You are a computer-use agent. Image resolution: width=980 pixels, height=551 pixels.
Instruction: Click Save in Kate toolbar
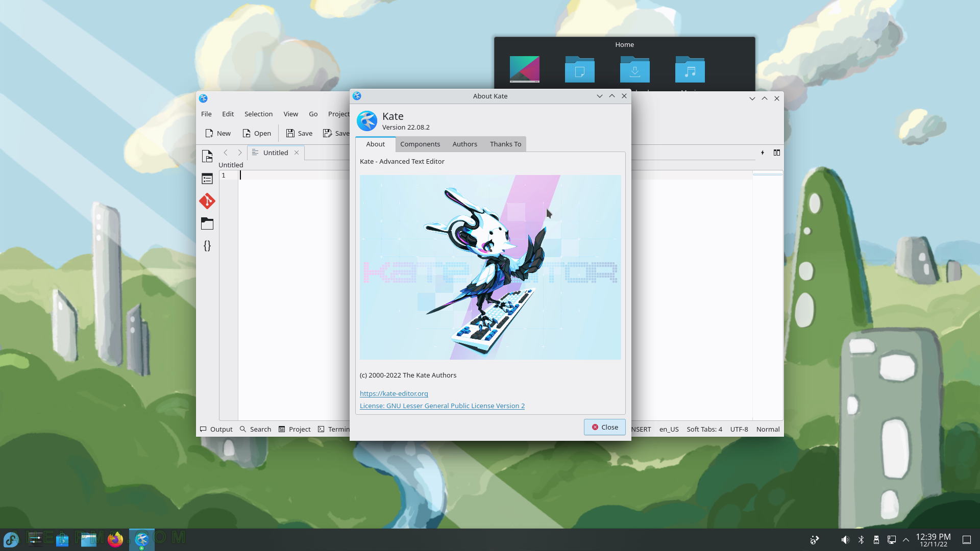tap(299, 133)
